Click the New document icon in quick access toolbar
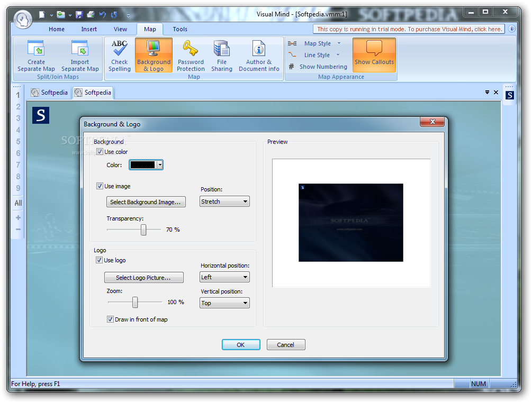 pyautogui.click(x=42, y=15)
